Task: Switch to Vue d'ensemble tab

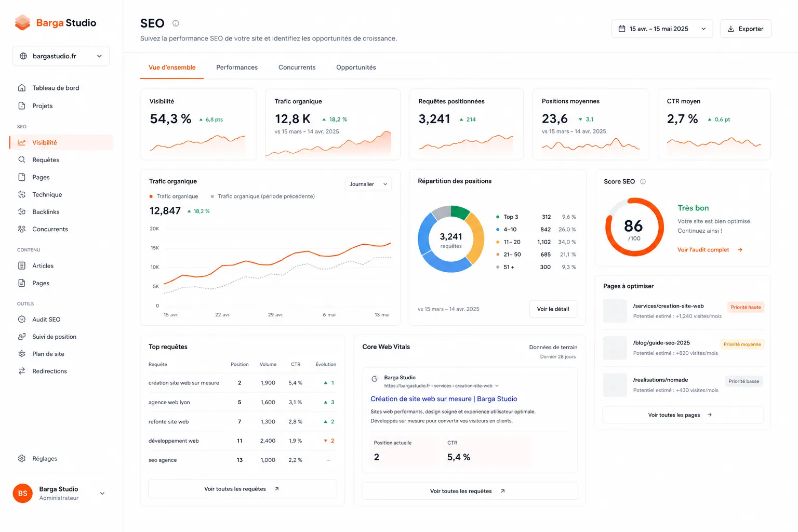Action: (172, 68)
